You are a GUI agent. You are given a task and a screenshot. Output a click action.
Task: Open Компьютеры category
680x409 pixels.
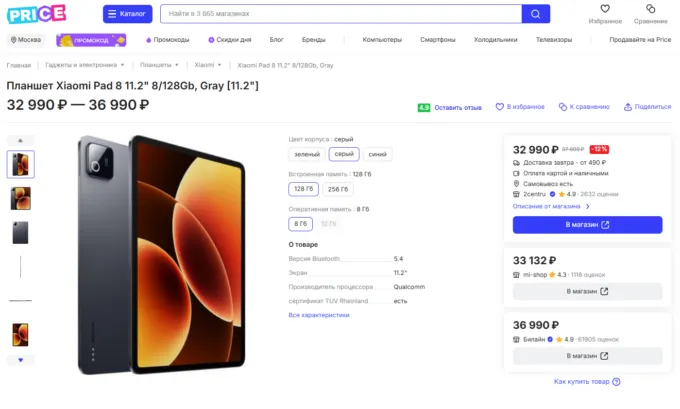point(382,39)
